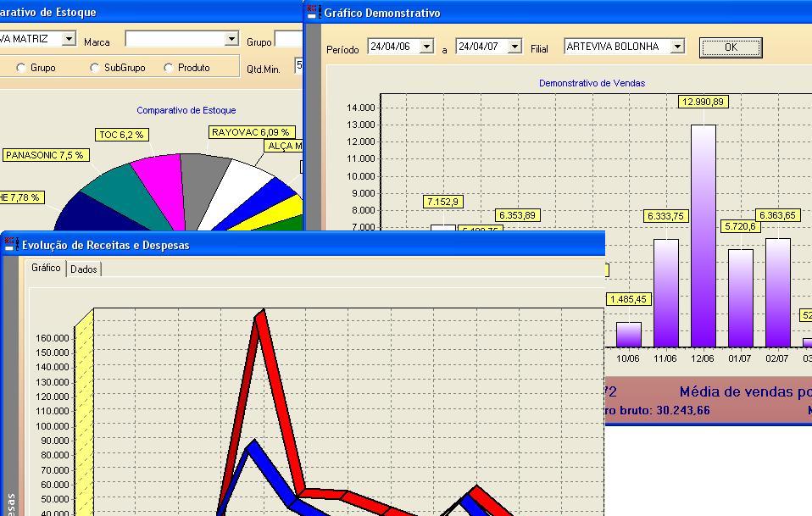
Task: Choose the Produto radio option
Action: pos(169,68)
